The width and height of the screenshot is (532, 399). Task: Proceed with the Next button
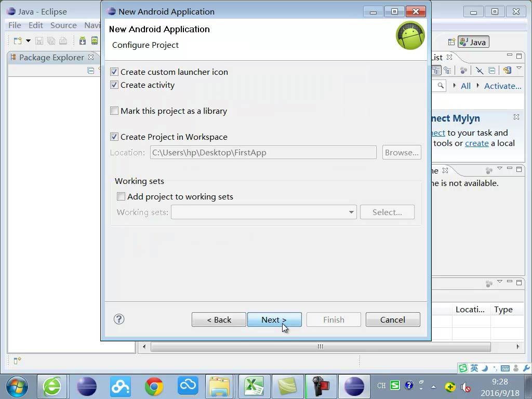(x=274, y=320)
